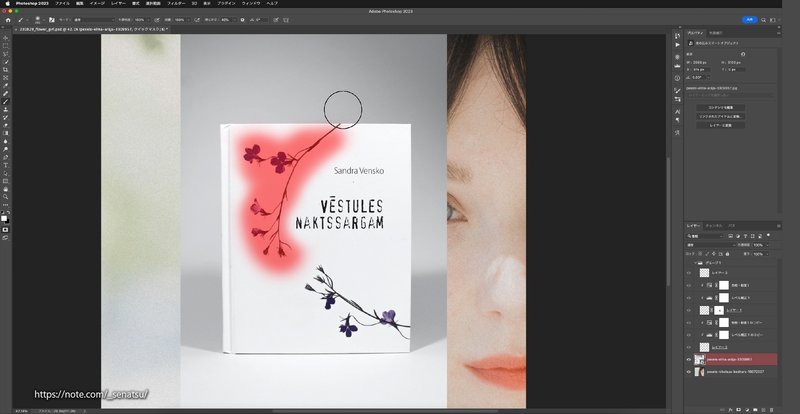
Task: Open the Actions panel play icon
Action: coord(677,45)
